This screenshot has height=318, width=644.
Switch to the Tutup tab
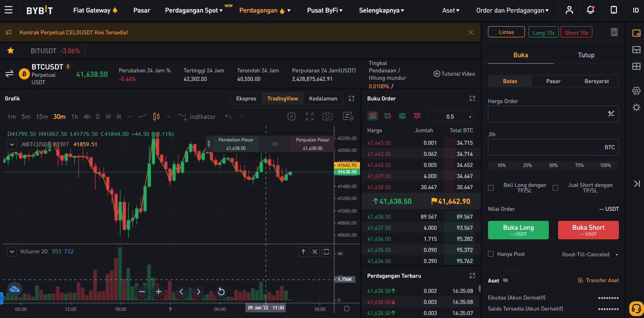click(x=586, y=55)
